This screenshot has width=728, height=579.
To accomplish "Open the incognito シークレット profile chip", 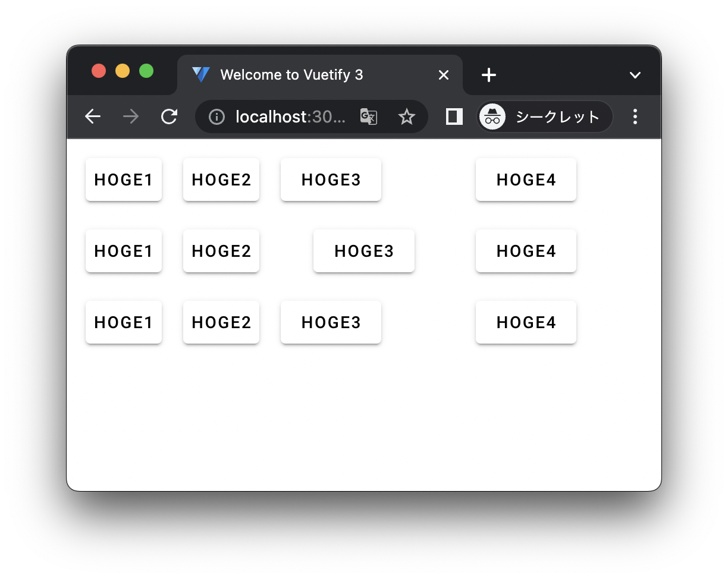I will pos(545,117).
